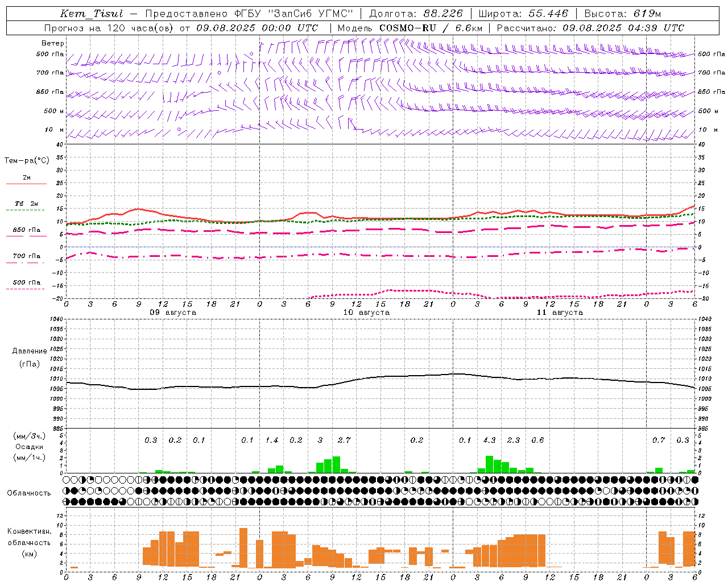The width and height of the screenshot is (728, 582).
Task: Click the pink dotted line sample under '500 гПа' legend
Action: (x=26, y=289)
